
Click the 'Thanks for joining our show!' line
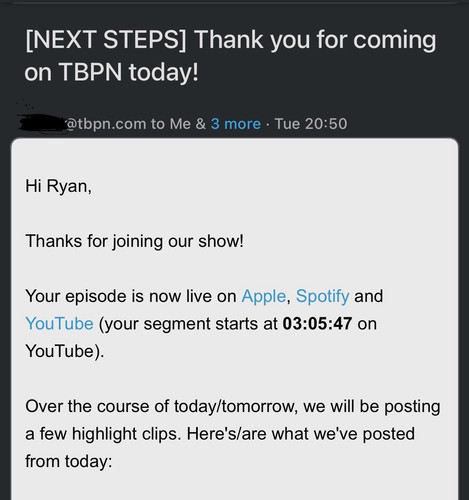click(135, 241)
